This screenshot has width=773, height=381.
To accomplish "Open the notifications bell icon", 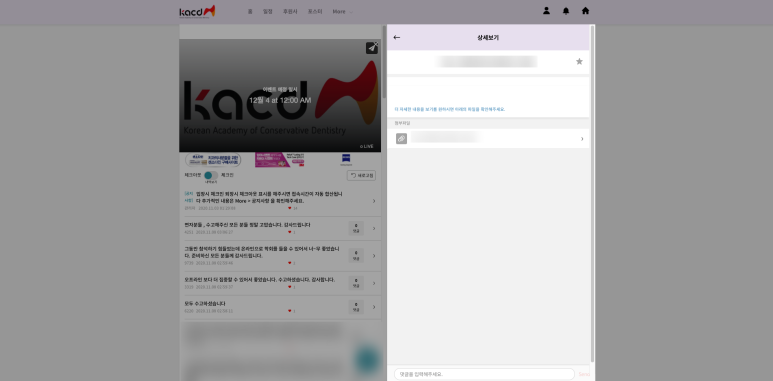I will 566,11.
